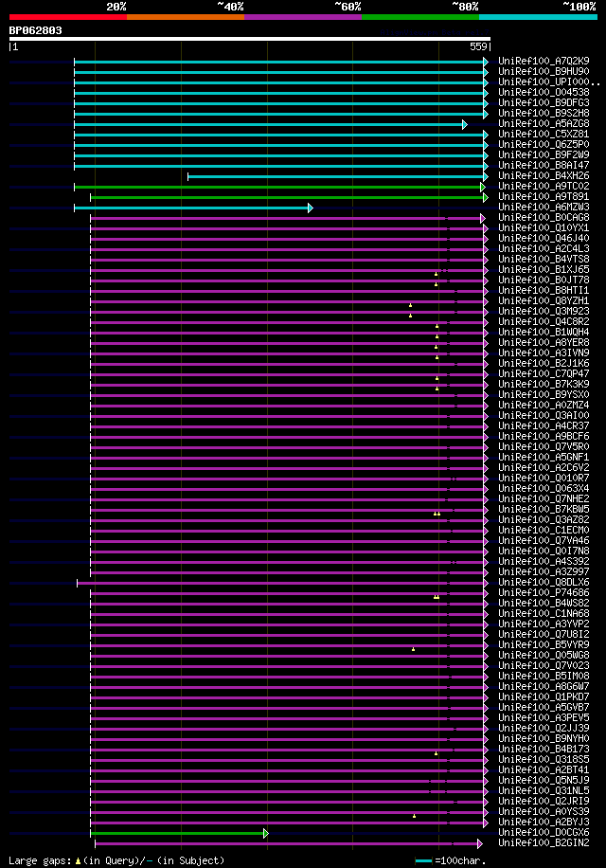Select hit label UniRef100_A9TC02
The height and width of the screenshot is (868, 606).
tap(544, 186)
